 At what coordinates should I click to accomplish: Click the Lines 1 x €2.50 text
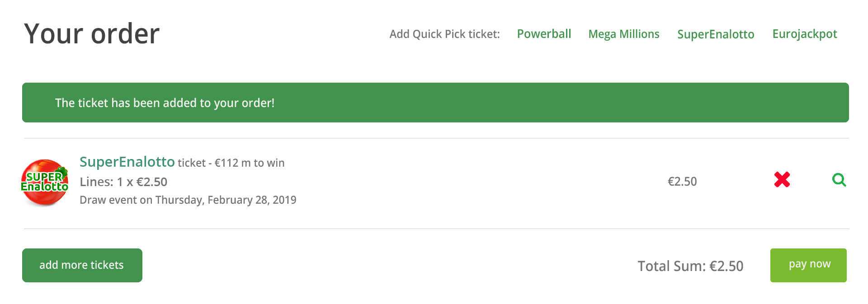point(123,182)
